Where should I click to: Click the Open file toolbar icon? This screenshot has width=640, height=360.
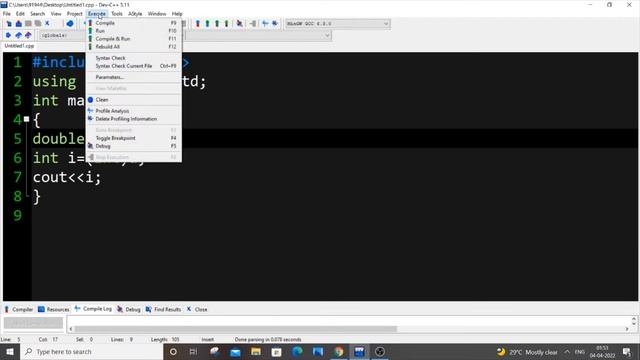point(18,24)
